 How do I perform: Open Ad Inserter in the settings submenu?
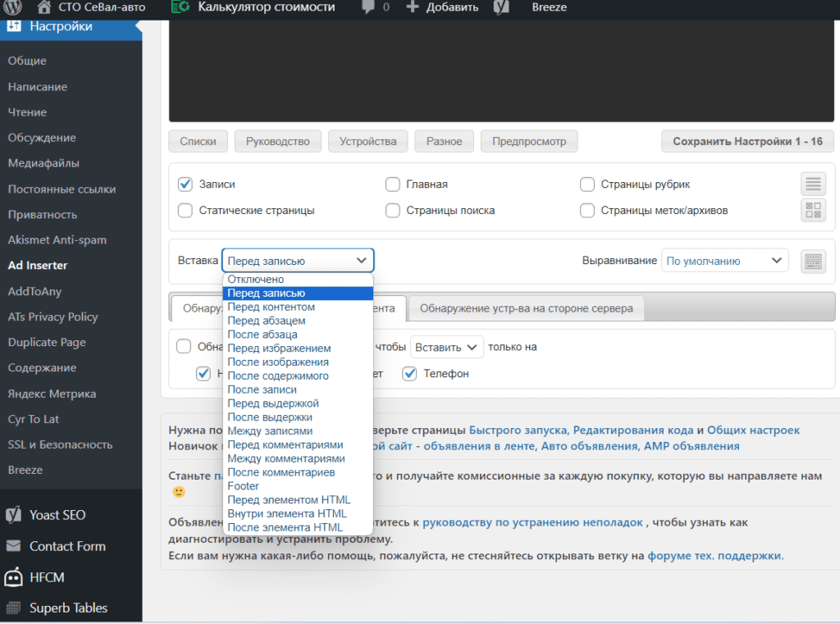coord(38,265)
